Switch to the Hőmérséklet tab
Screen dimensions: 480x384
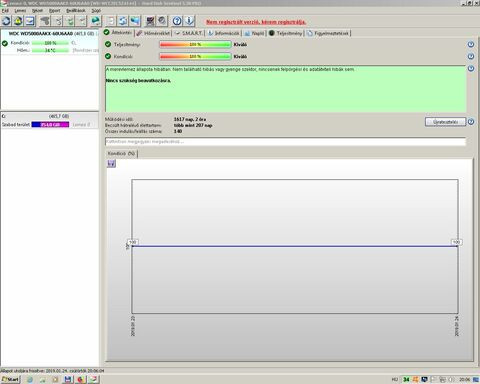tap(153, 33)
